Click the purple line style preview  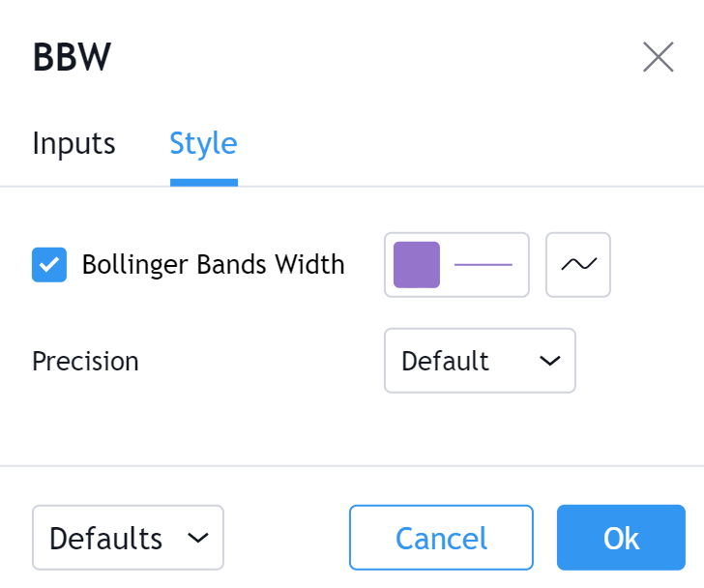(x=484, y=264)
